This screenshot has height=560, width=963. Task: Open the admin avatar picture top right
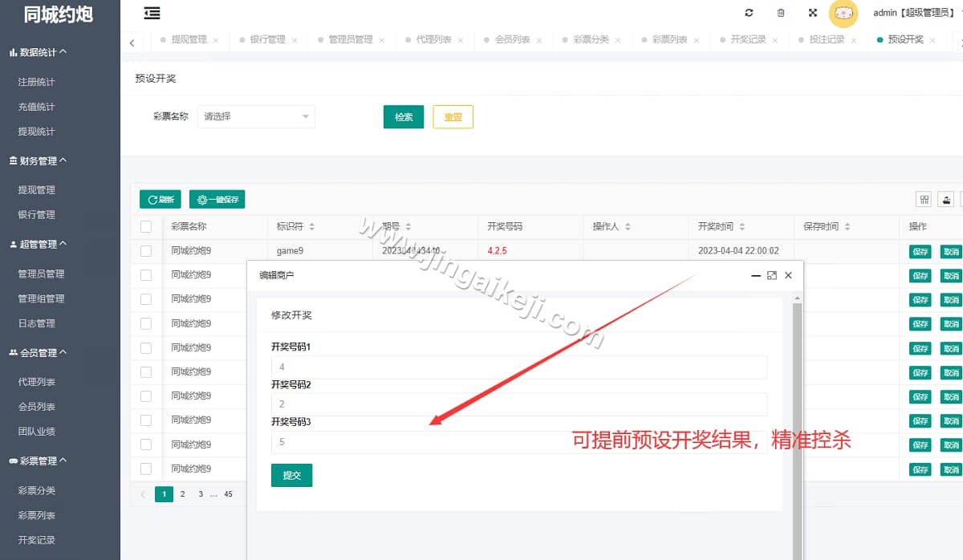843,14
